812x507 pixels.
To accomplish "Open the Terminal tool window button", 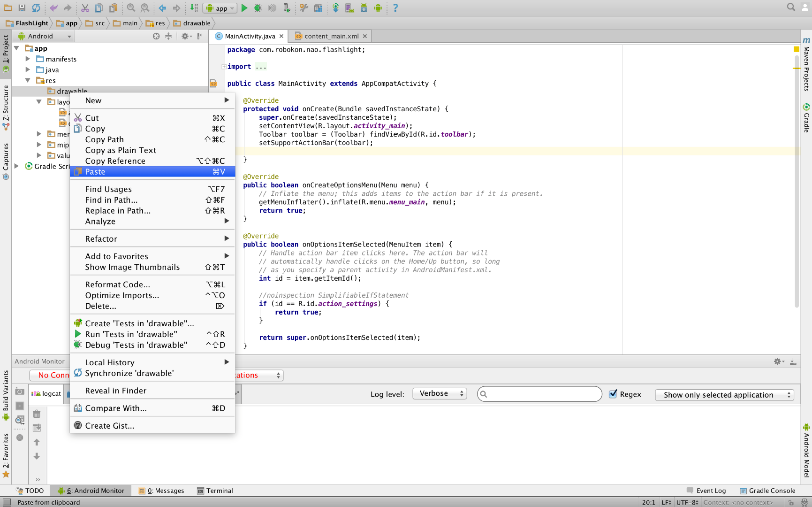I will 215,491.
